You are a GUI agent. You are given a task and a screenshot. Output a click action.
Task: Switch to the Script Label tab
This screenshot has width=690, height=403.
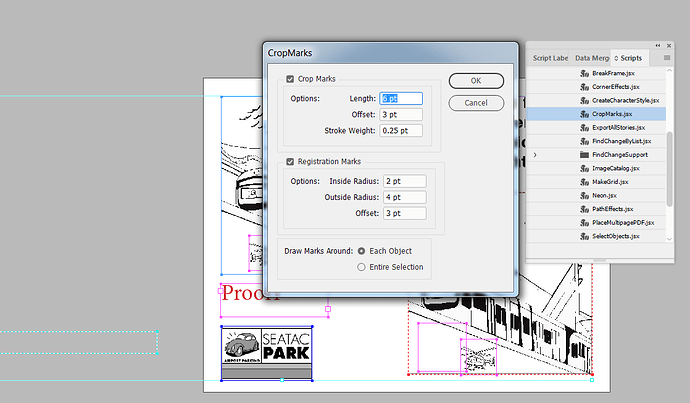coord(550,58)
